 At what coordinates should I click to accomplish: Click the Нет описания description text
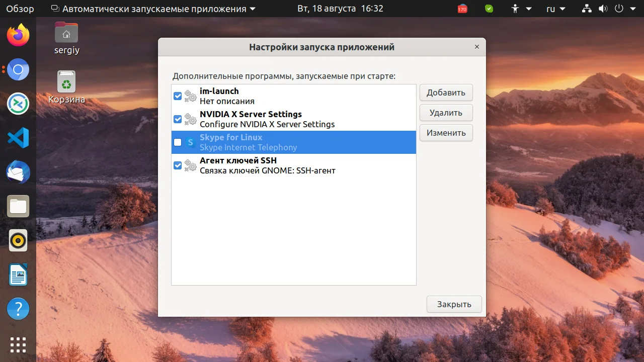(x=227, y=101)
